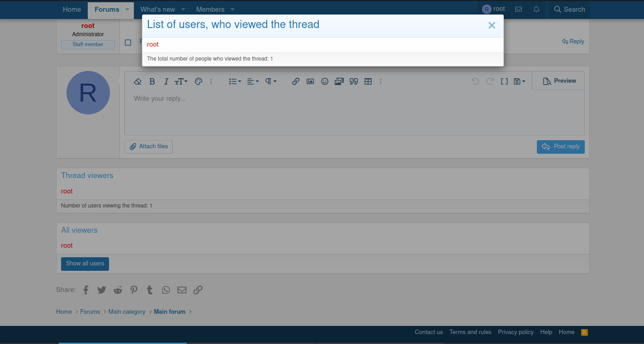644x344 pixels.
Task: Expand the list options dropdown
Action: point(235,81)
